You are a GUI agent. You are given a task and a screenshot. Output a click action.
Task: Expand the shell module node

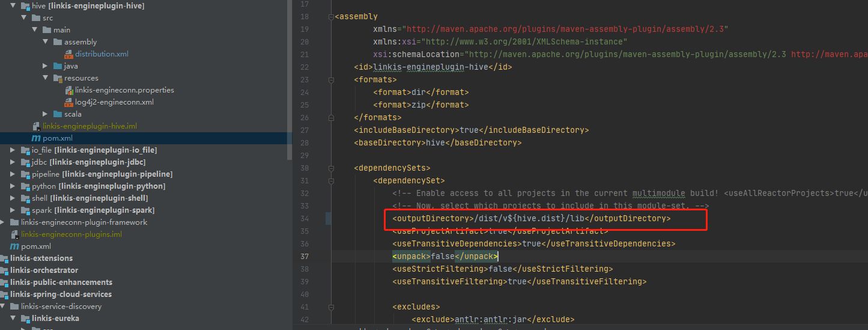[x=13, y=198]
